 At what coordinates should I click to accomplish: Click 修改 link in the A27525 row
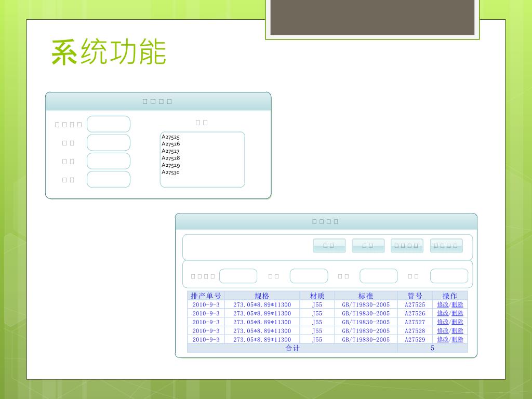coord(443,304)
